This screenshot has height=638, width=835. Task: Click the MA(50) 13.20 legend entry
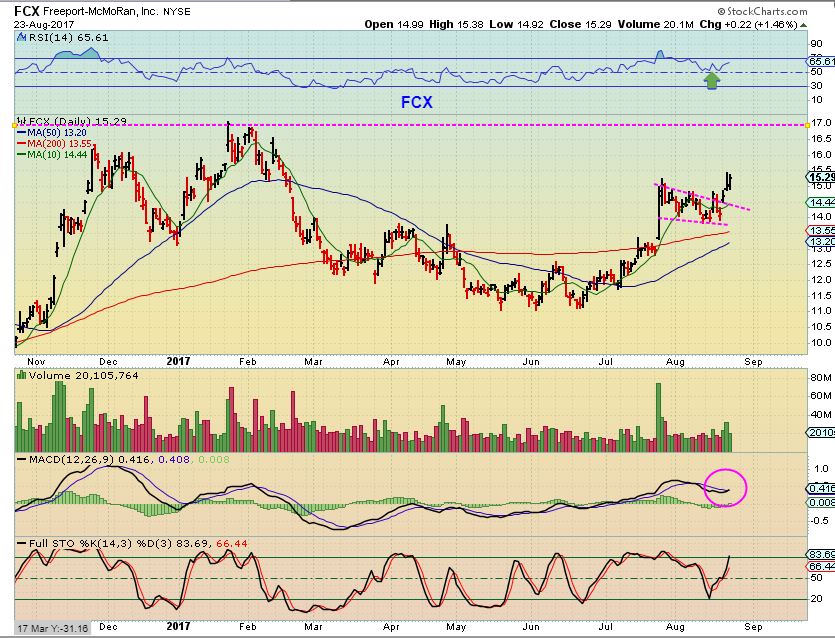coord(56,133)
